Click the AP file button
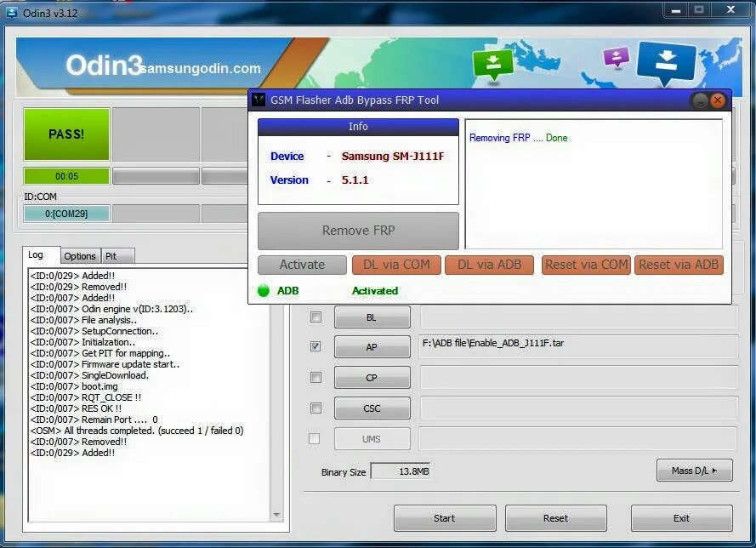 [372, 347]
